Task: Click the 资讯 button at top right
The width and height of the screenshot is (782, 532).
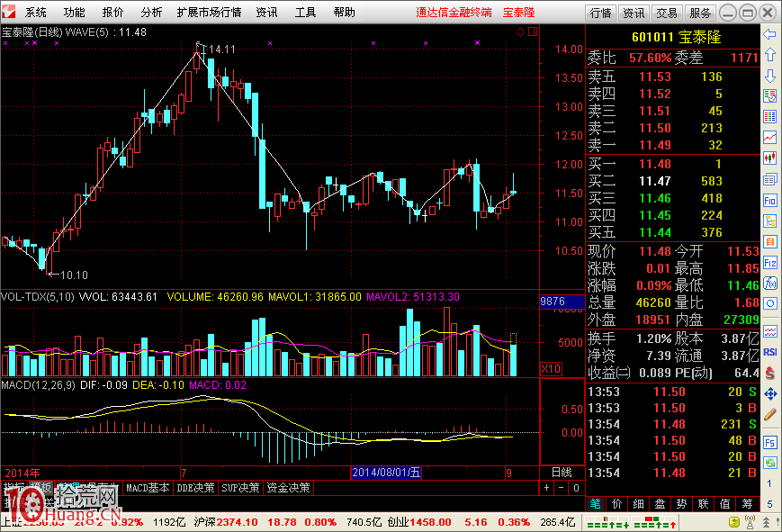Action: pyautogui.click(x=634, y=13)
